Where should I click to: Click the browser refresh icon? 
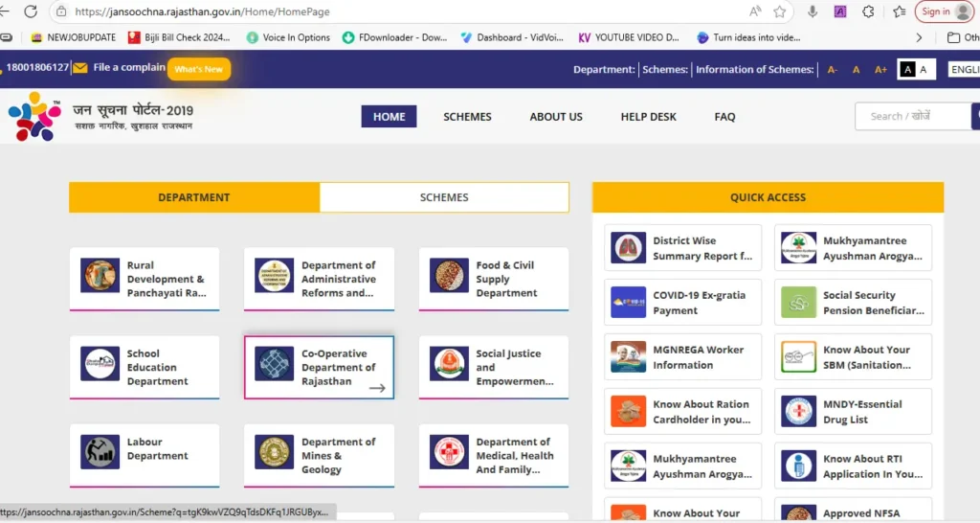click(31, 11)
